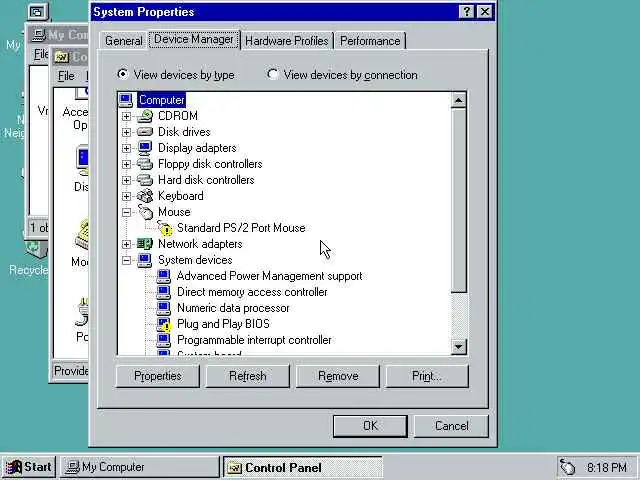
Task: Select 'Numeric data processor' text
Action: pos(233,308)
